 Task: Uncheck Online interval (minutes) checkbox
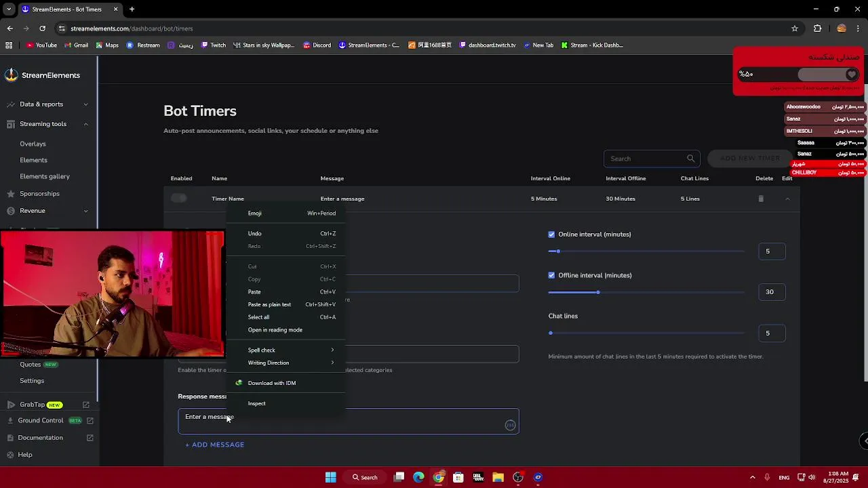click(551, 235)
